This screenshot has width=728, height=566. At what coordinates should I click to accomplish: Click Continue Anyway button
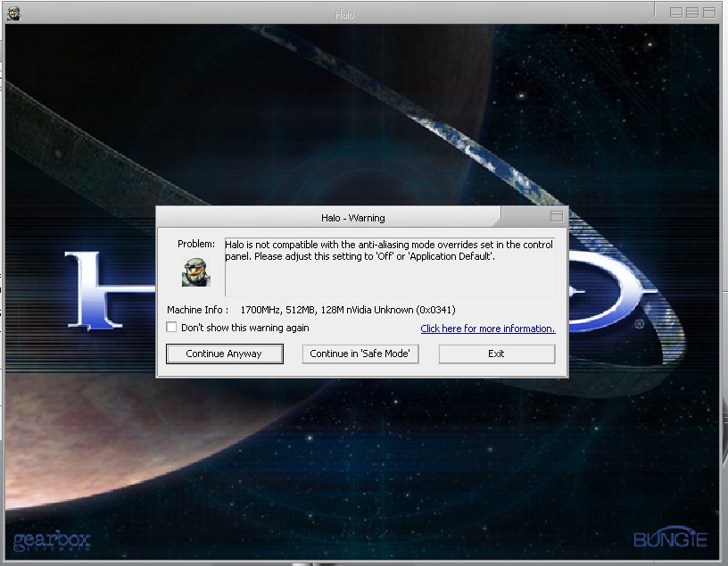[224, 354]
